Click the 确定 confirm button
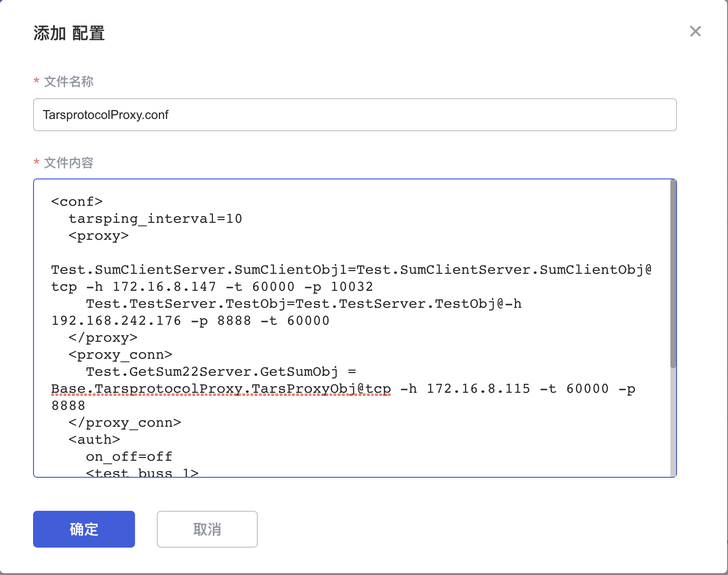Image resolution: width=728 pixels, height=575 pixels. (x=84, y=529)
